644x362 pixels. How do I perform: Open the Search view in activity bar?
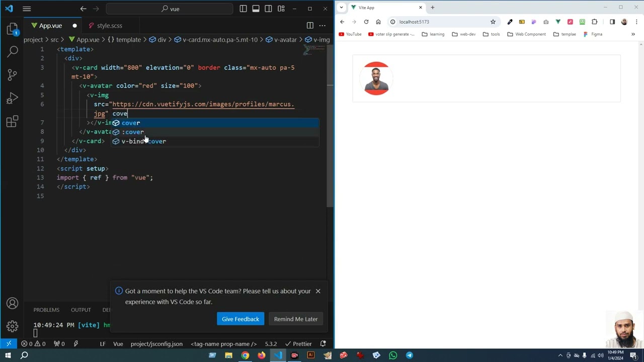coord(13,51)
